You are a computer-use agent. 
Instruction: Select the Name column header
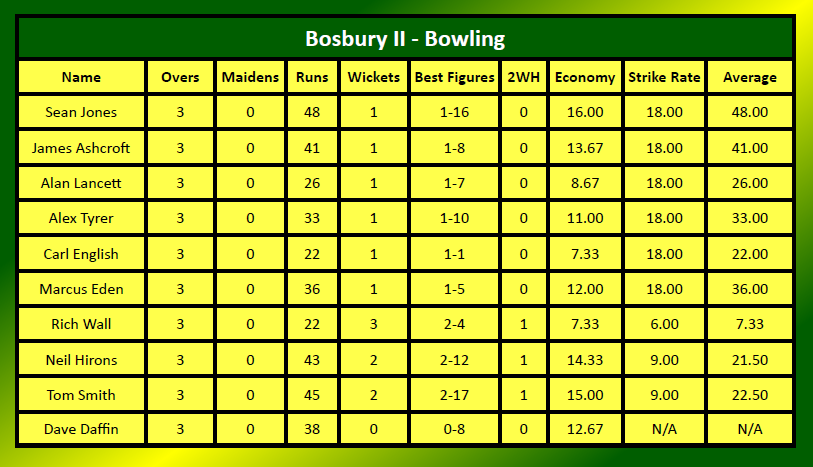pyautogui.click(x=81, y=77)
